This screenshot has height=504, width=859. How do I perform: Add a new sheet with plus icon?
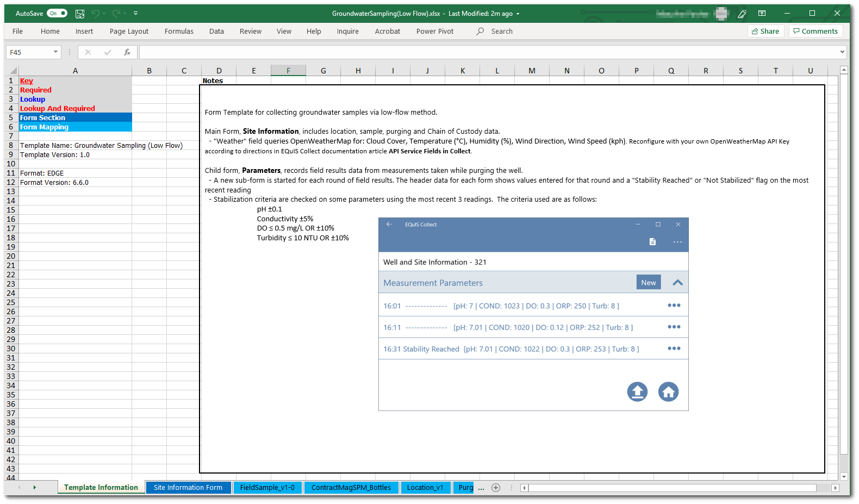click(x=496, y=488)
